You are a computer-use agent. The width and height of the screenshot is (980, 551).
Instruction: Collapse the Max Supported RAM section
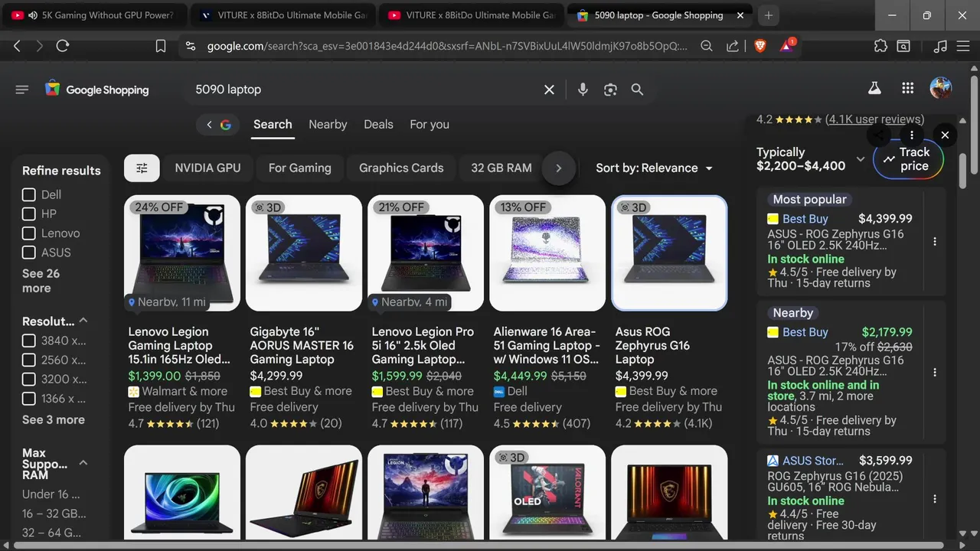coord(83,463)
